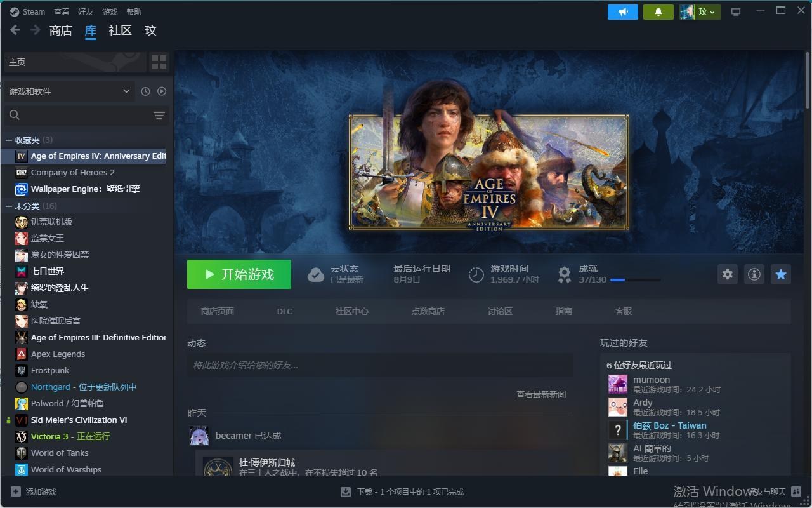Viewport: 812px width, 508px height.
Task: Click the forward navigation arrow
Action: coord(36,30)
